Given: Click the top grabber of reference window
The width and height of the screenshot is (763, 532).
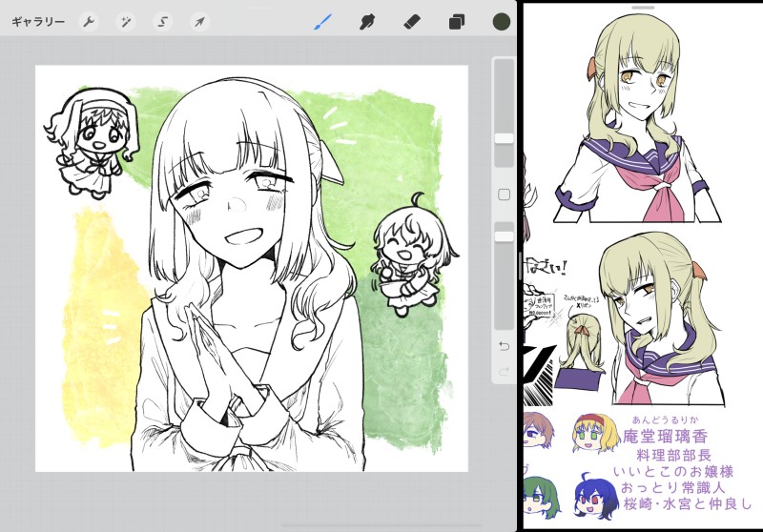Looking at the screenshot, I should tap(643, 8).
